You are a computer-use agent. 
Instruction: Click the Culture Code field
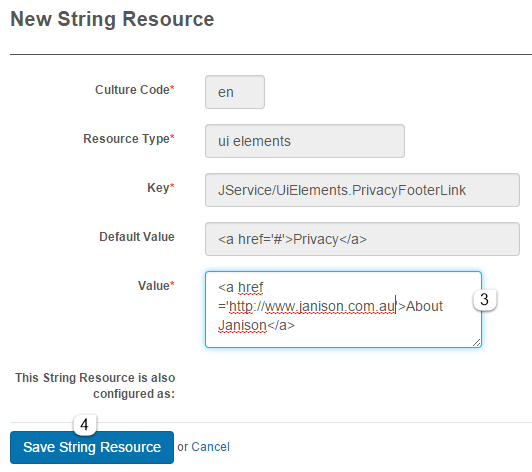pyautogui.click(x=235, y=92)
